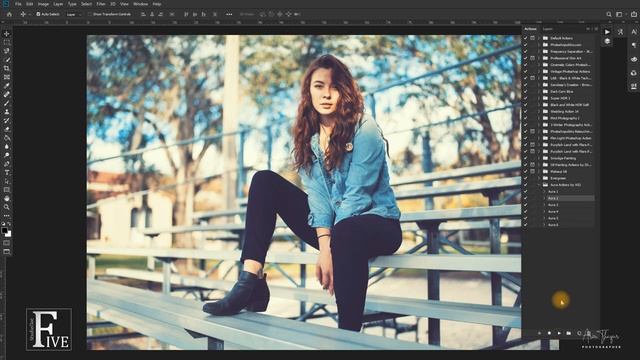The image size is (640, 360).
Task: Open the Window menu
Action: (x=140, y=4)
